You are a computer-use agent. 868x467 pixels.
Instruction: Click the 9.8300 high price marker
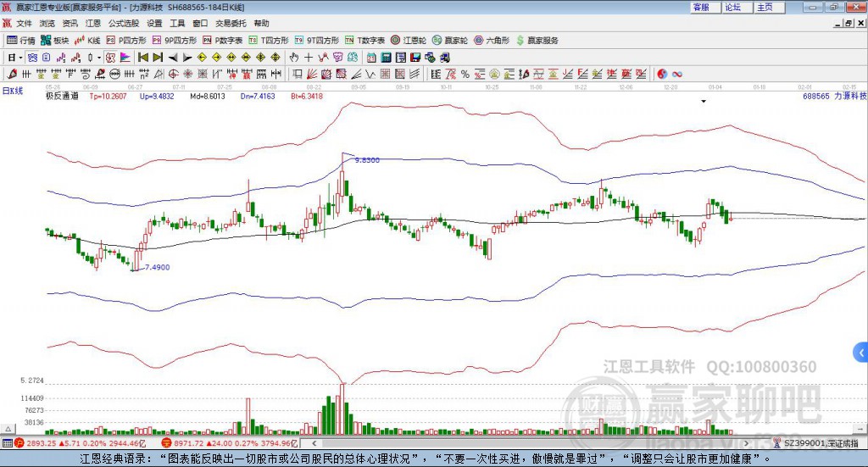[x=367, y=160]
